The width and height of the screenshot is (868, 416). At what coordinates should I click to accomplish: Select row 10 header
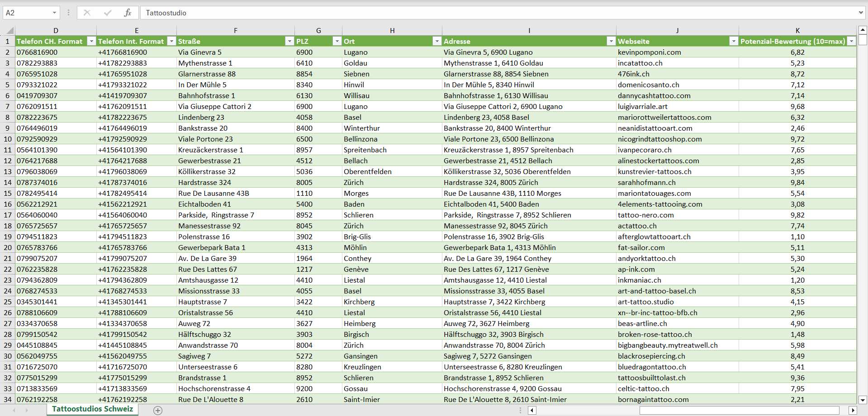point(8,139)
